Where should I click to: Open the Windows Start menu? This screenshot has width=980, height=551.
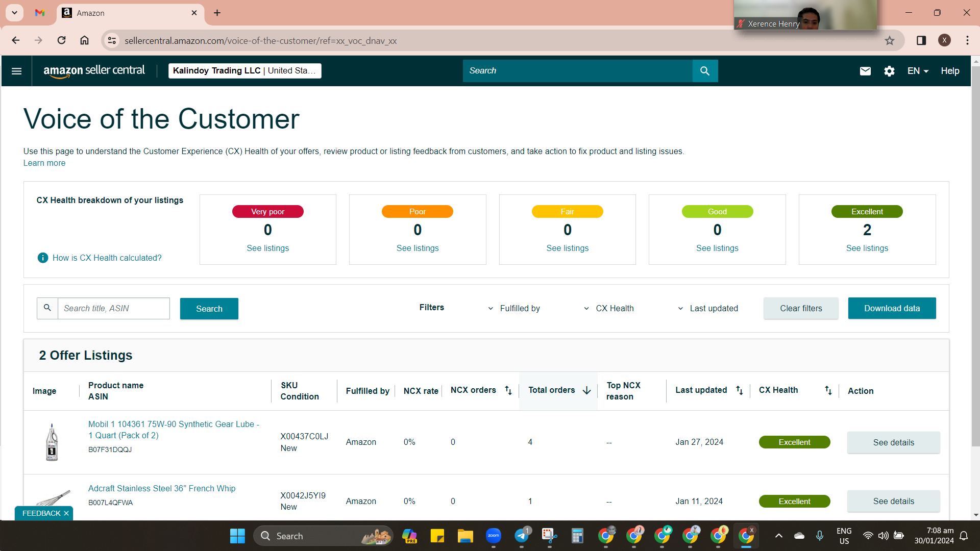point(237,536)
